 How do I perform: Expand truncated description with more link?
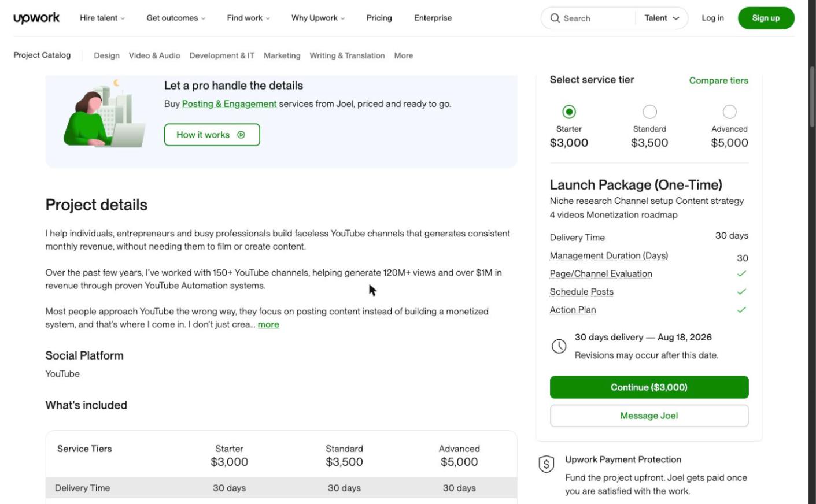pyautogui.click(x=268, y=324)
